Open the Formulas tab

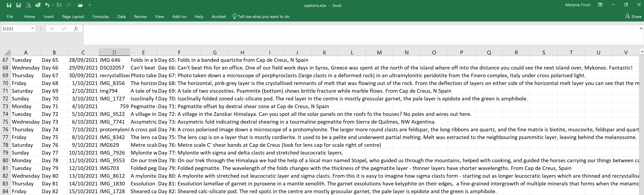coord(101,16)
